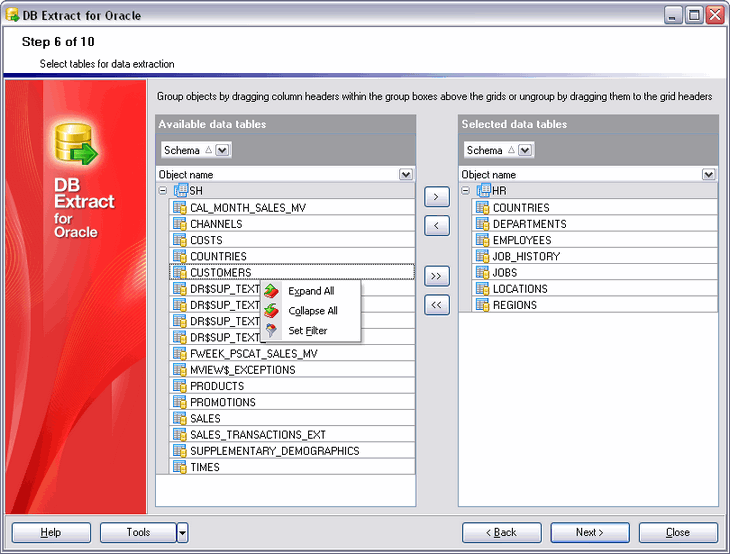Select the EMPLOYEES table row

point(595,240)
